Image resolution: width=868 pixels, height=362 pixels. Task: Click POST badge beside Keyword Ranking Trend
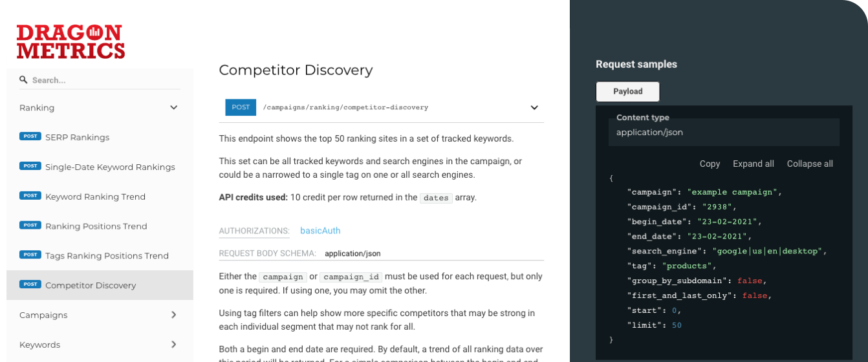(30, 196)
